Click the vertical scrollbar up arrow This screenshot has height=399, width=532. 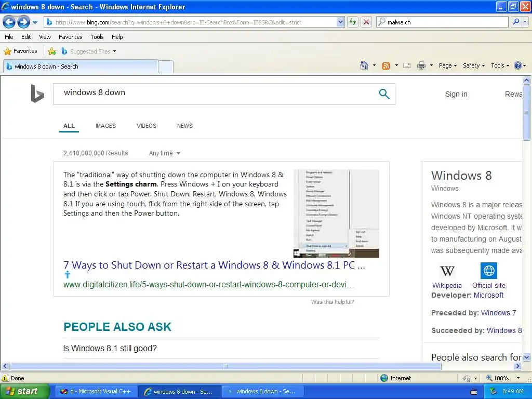pos(527,80)
